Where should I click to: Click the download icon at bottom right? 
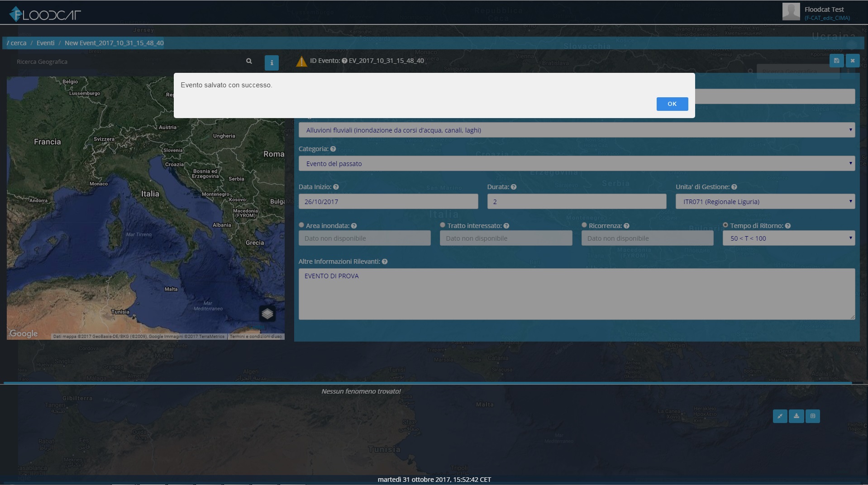pyautogui.click(x=796, y=416)
